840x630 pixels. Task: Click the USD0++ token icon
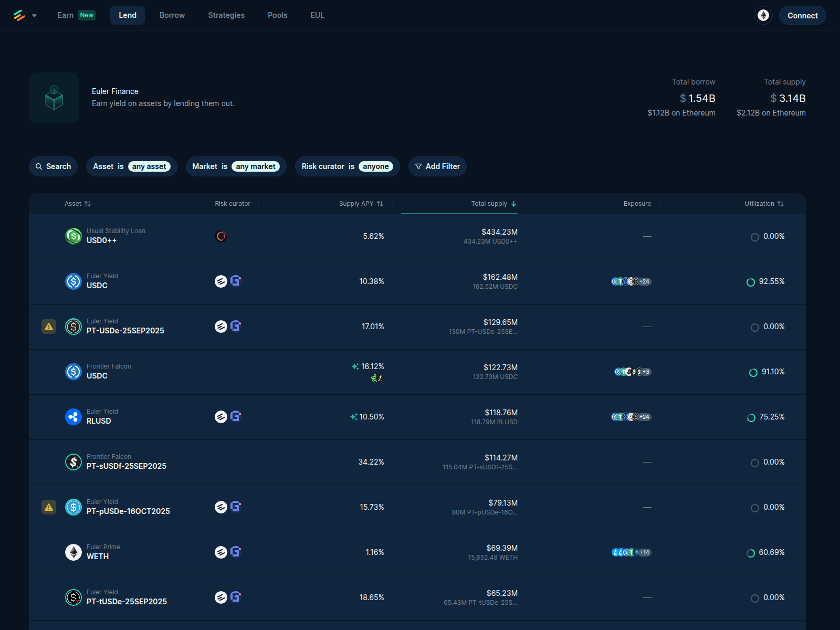pos(73,236)
